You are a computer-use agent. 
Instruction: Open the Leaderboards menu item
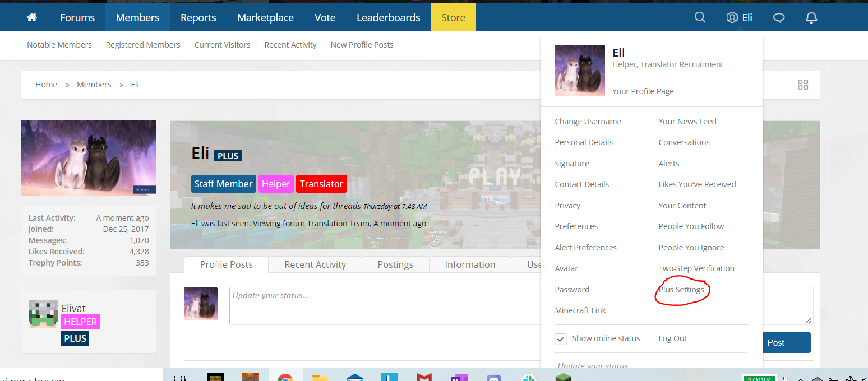tap(389, 17)
